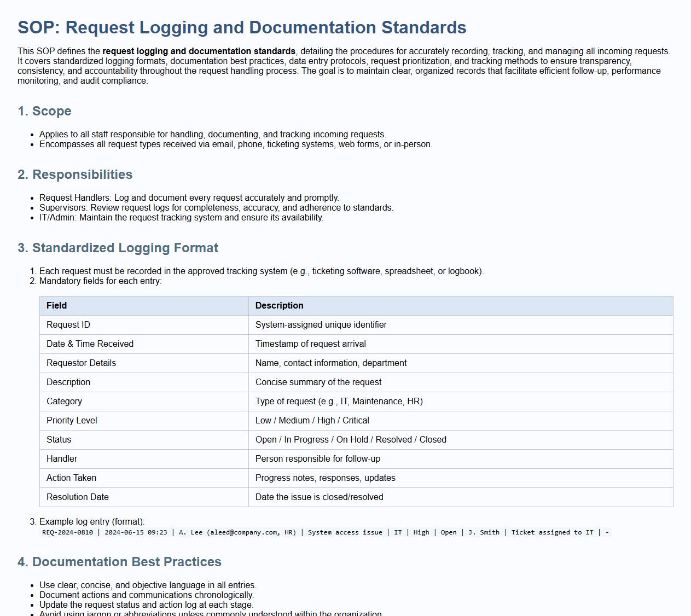691x616 pixels.
Task: Select the 'Request ID' table cell
Action: (68, 325)
